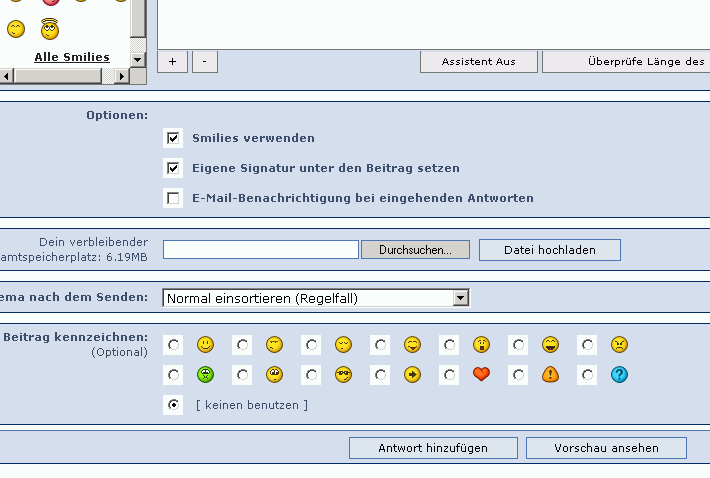
Task: Click the angry frowning smiley post icon
Action: click(x=619, y=345)
